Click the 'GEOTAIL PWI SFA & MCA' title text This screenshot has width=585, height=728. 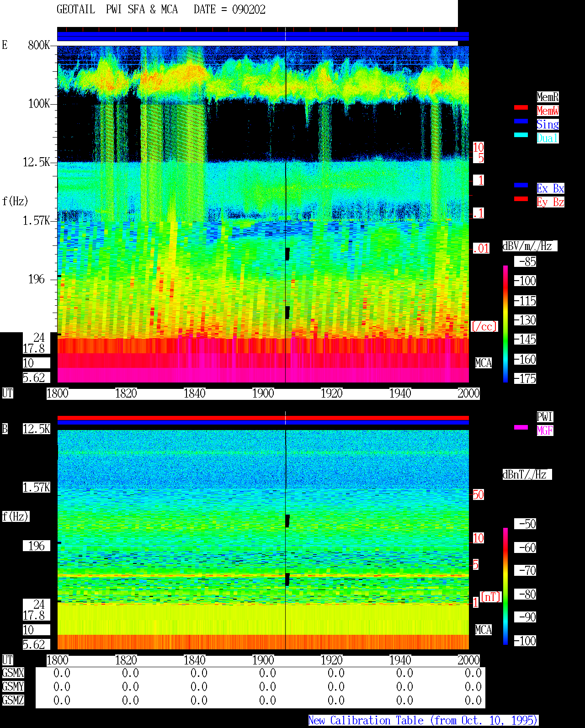click(117, 10)
